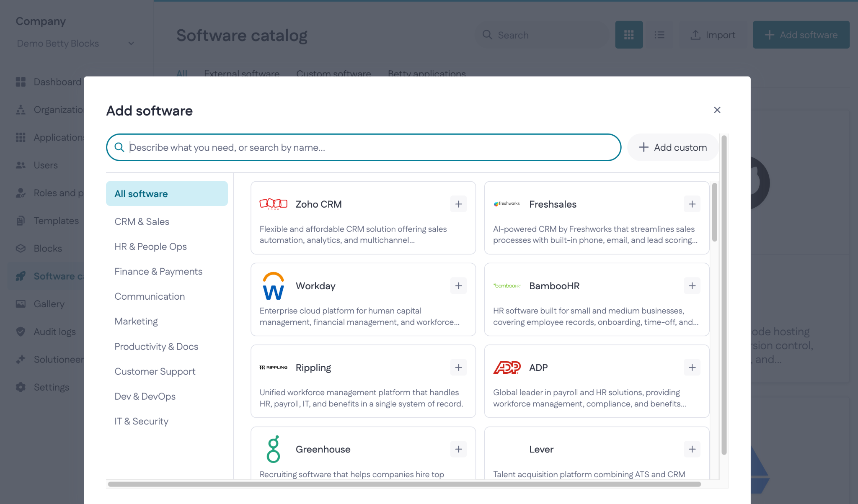Click the Blocks icon in sidebar

tap(21, 249)
